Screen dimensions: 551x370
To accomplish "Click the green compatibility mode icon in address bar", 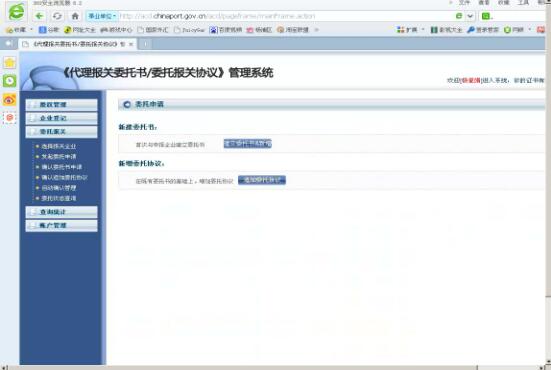I will tap(459, 16).
